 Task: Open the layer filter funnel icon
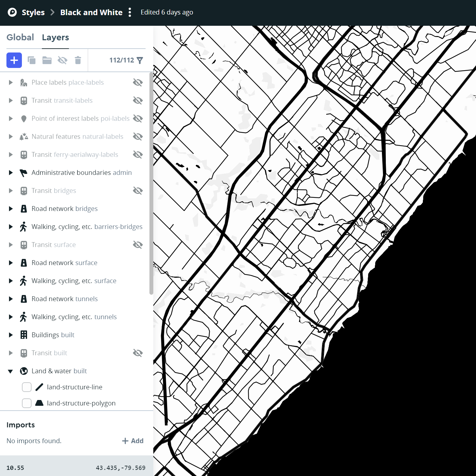pyautogui.click(x=140, y=60)
